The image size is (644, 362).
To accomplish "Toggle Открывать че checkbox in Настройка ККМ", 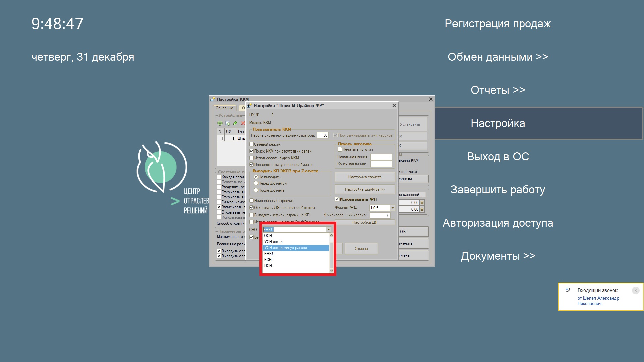I will [219, 212].
